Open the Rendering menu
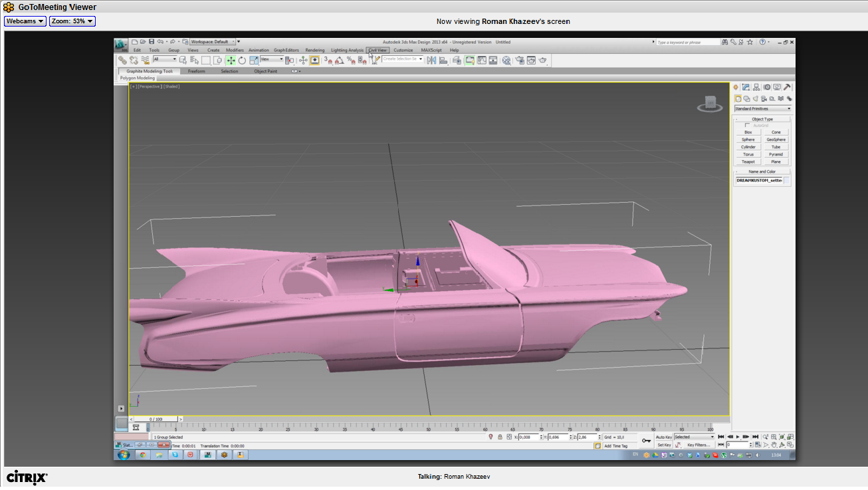This screenshot has width=868, height=490. pos(315,50)
